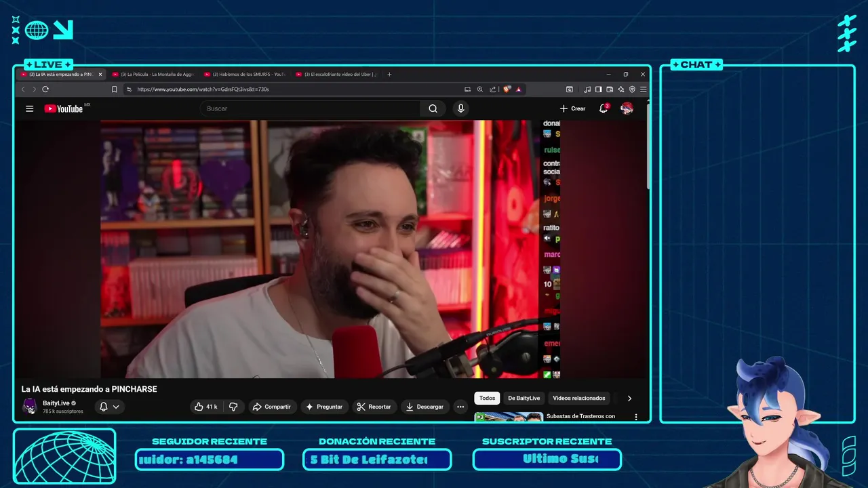Click the Recortar clip button

(374, 407)
